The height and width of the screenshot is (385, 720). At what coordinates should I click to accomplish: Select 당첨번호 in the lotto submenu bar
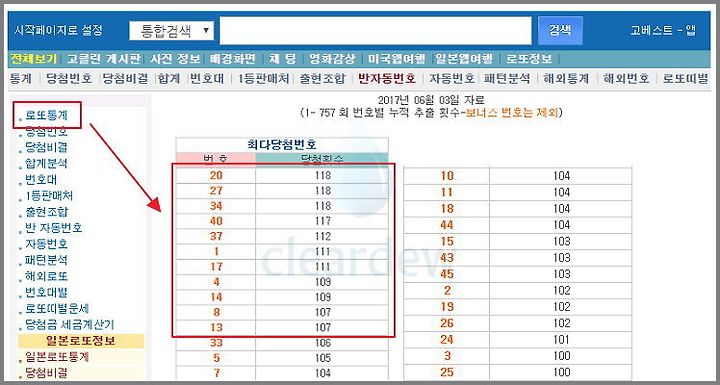tap(69, 79)
